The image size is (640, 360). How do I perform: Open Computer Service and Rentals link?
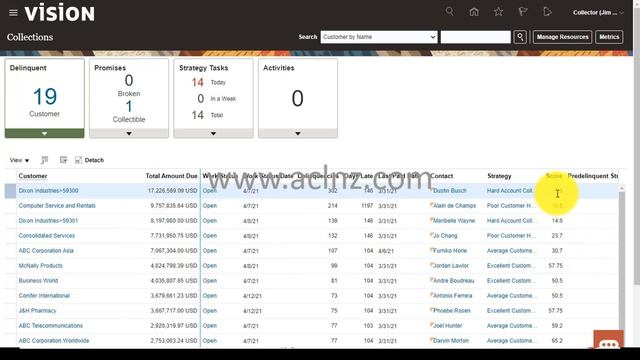click(57, 206)
